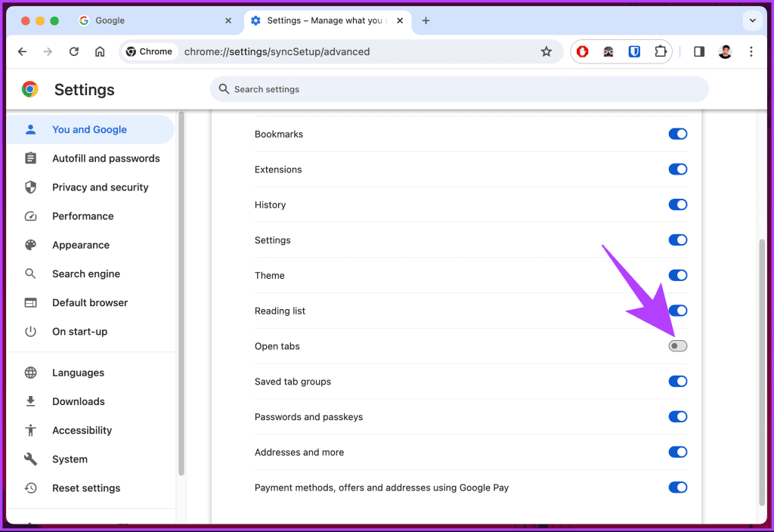This screenshot has height=532, width=774.
Task: Enable the Open tabs sync toggle
Action: [x=677, y=345]
